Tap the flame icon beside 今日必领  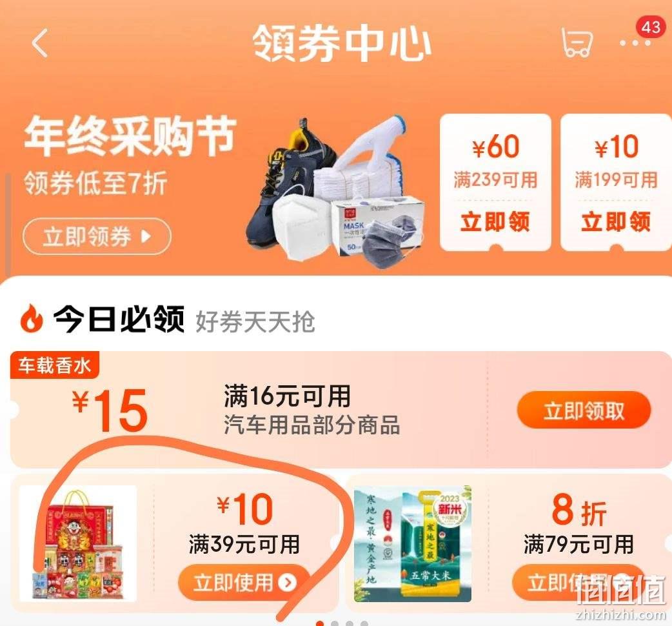[x=32, y=318]
